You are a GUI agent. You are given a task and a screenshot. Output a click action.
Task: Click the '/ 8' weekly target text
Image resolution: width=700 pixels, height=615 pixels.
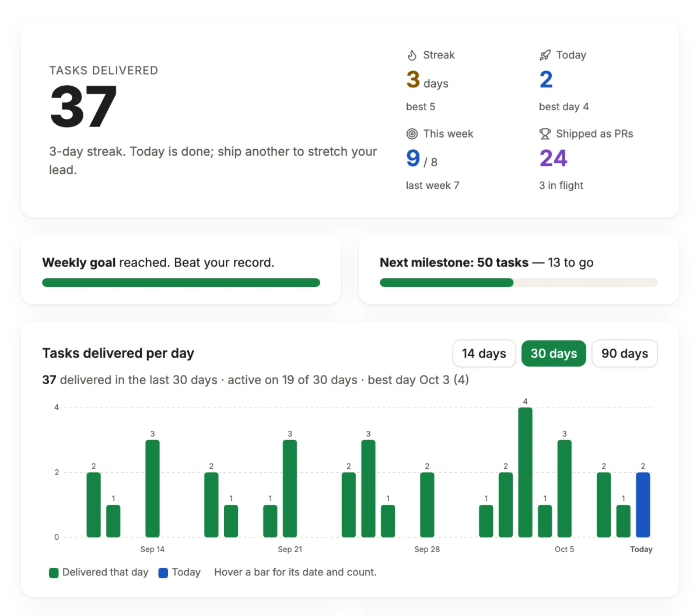pyautogui.click(x=430, y=163)
